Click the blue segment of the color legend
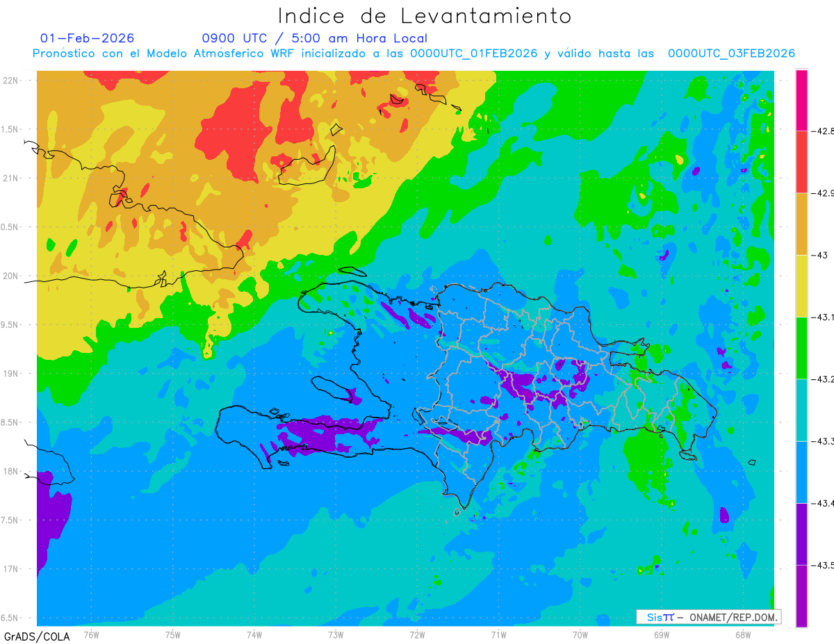834x644 pixels. pos(801,472)
